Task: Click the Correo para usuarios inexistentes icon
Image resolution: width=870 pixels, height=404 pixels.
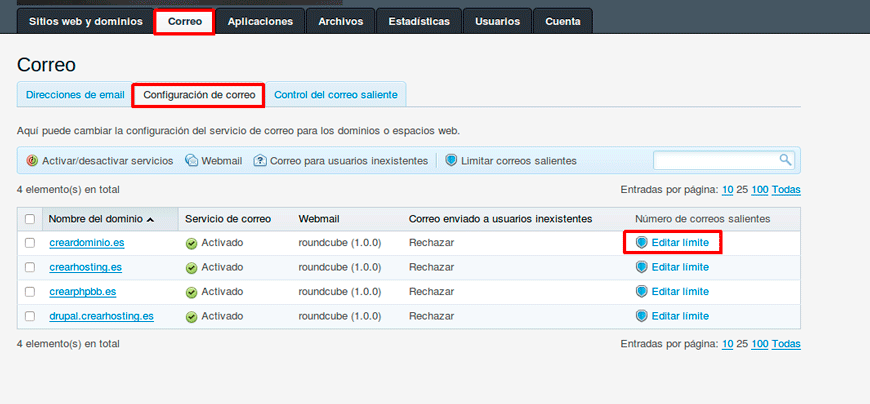Action: pos(260,161)
